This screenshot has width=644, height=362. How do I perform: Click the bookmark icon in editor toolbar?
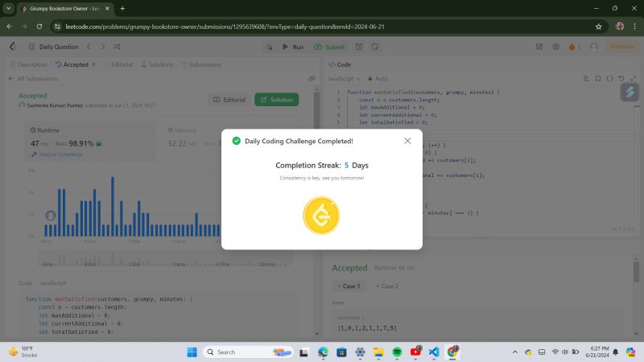coord(598,78)
